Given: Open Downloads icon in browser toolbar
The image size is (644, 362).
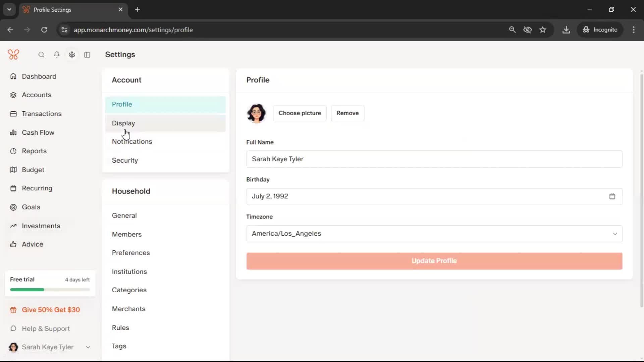Looking at the screenshot, I should [x=566, y=30].
